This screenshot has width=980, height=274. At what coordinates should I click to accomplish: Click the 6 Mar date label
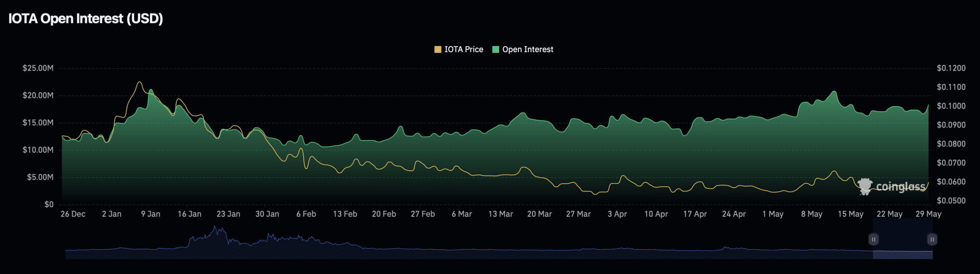tap(462, 214)
